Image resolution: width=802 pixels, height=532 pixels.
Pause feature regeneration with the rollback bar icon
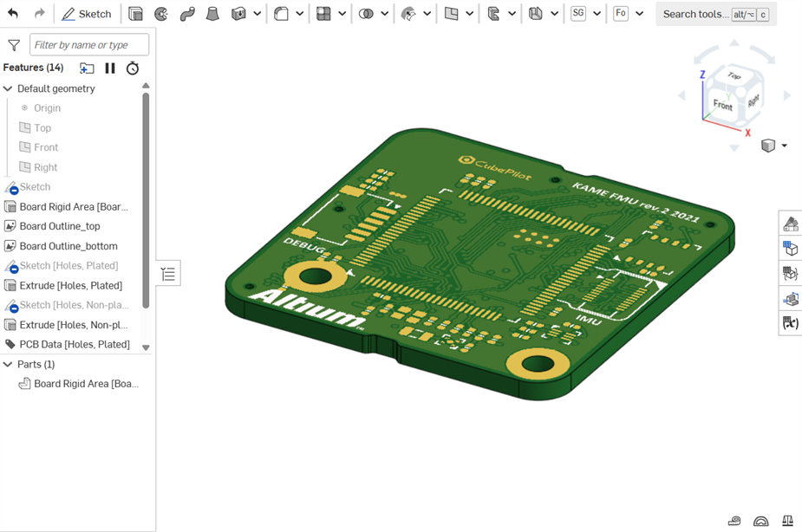pos(110,68)
